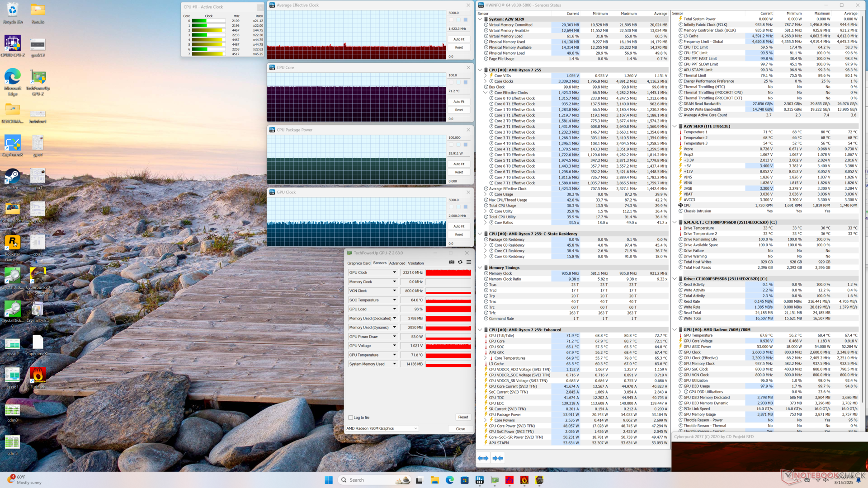Open File Explorer from the taskbar

click(435, 480)
